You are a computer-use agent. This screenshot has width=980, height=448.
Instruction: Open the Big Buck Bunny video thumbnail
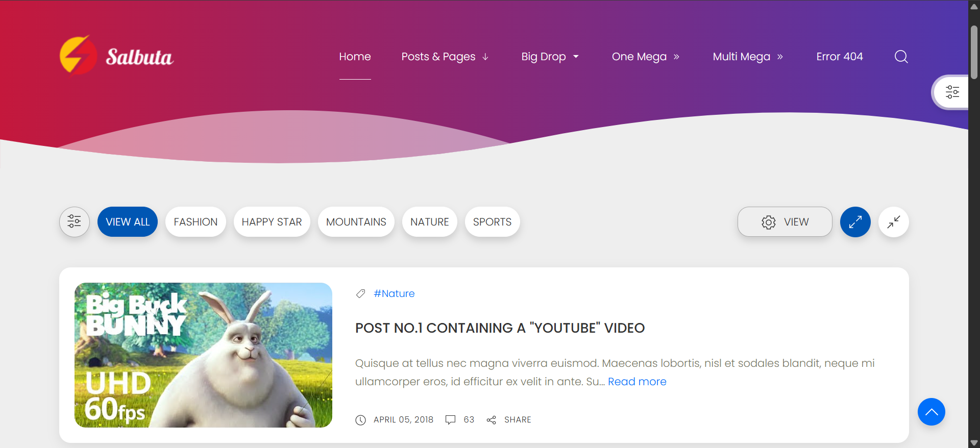click(x=203, y=355)
